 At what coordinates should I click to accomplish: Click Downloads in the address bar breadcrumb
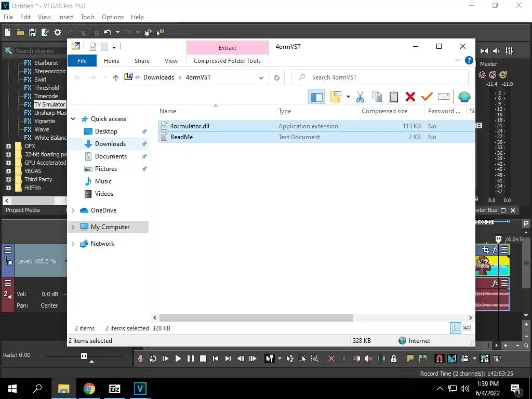coord(158,77)
